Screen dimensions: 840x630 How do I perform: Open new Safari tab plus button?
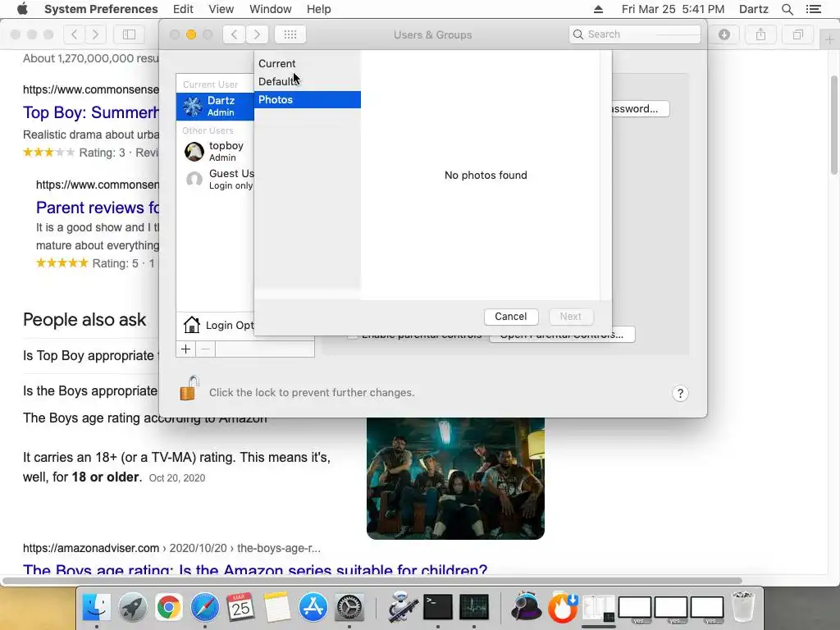tap(829, 39)
